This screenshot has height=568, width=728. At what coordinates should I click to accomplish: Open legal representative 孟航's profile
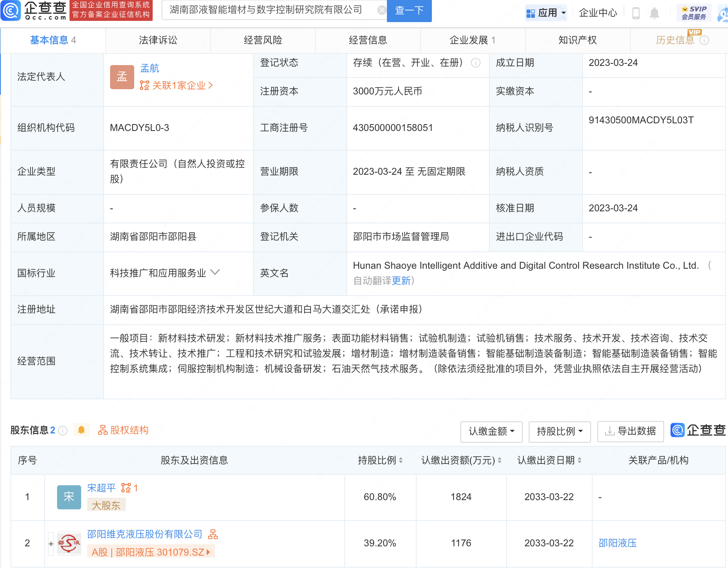149,68
